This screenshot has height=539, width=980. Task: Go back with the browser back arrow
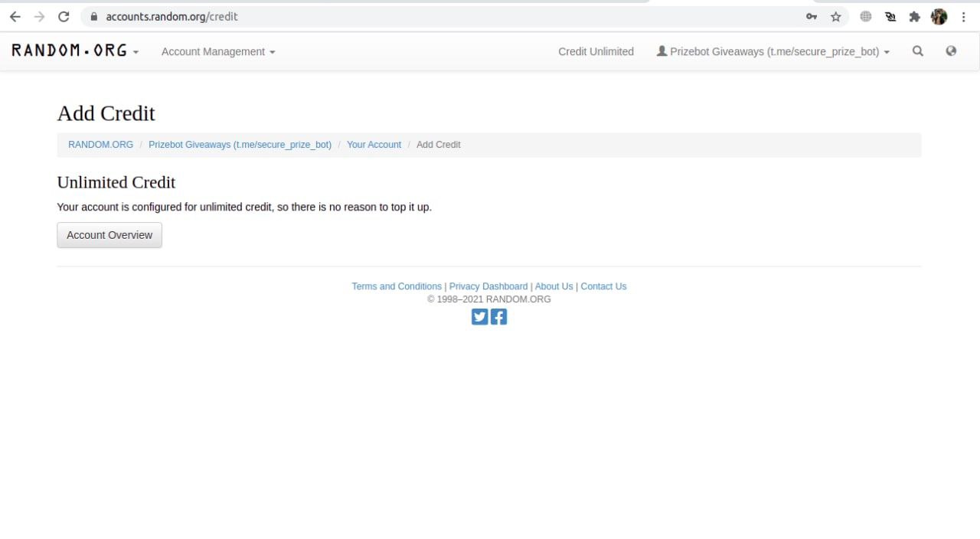[15, 16]
